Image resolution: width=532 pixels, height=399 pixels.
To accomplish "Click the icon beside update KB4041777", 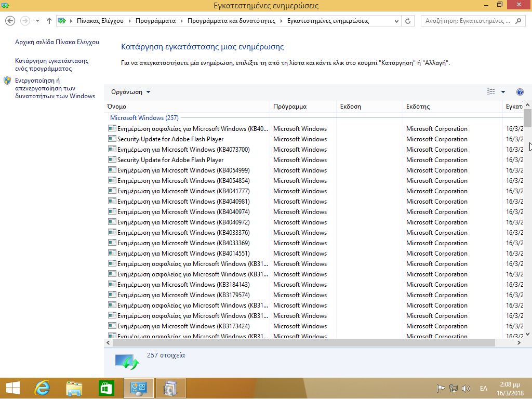I will coord(112,190).
